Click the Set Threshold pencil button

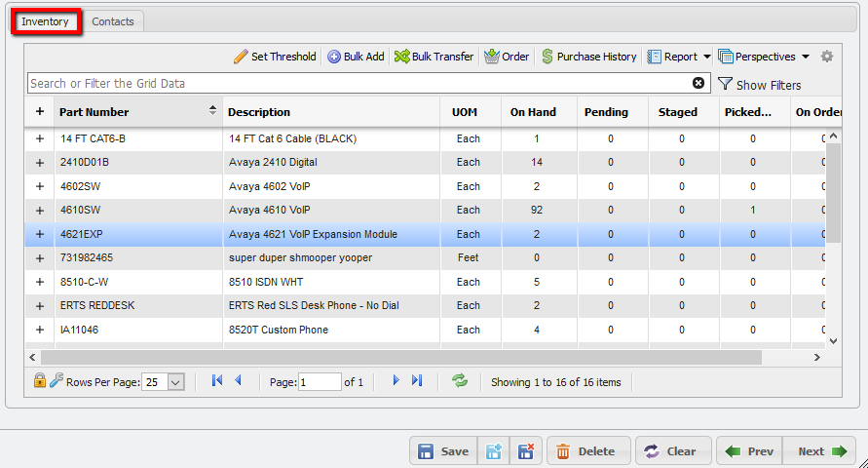click(275, 57)
